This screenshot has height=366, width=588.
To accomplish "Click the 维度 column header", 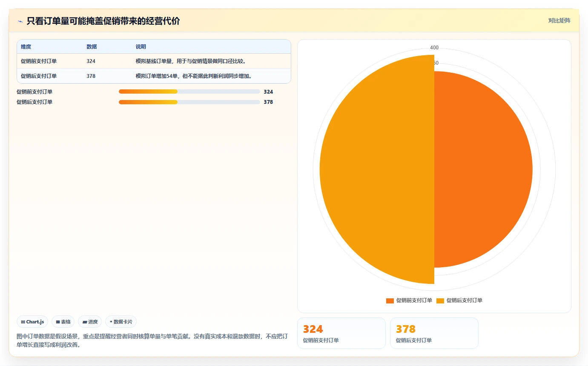I will (26, 47).
